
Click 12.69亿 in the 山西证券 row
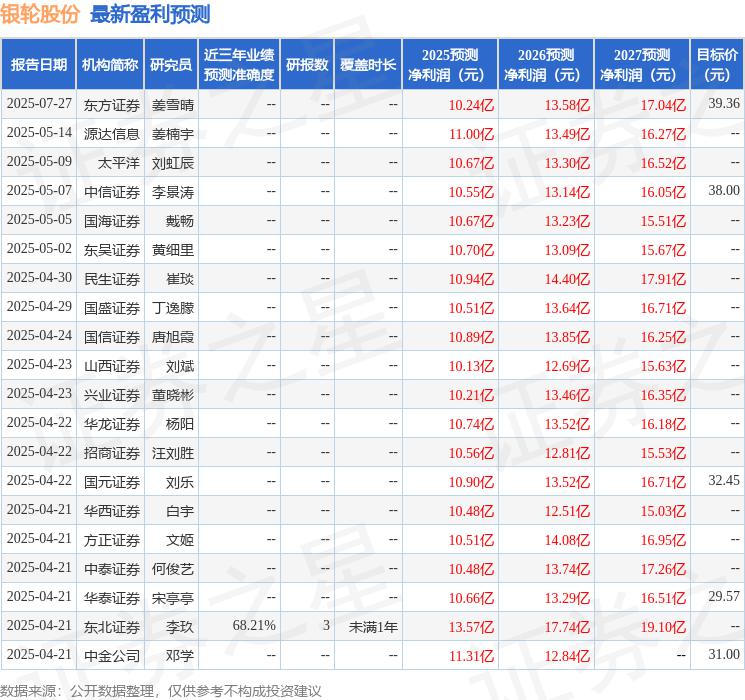[567, 366]
